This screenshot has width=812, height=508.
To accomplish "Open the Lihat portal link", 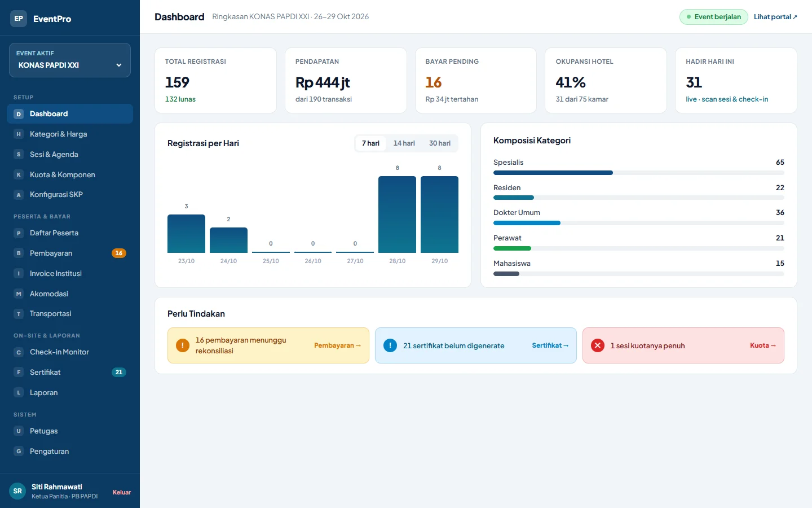I will (775, 17).
